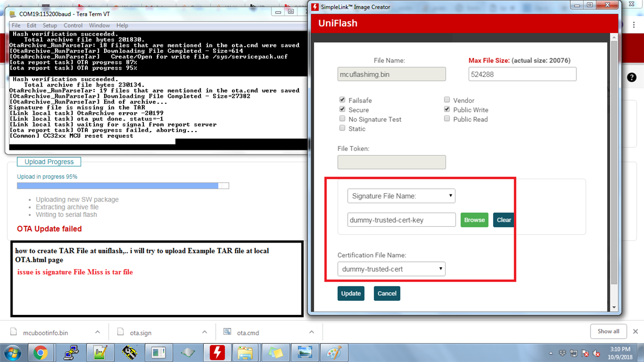Expand mcubootinfo.bin download options

tap(97, 332)
